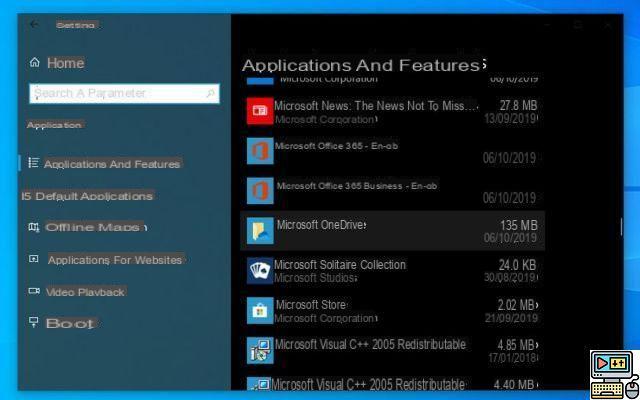Click the Microsoft News red app icon
The height and width of the screenshot is (400, 640).
click(260, 111)
